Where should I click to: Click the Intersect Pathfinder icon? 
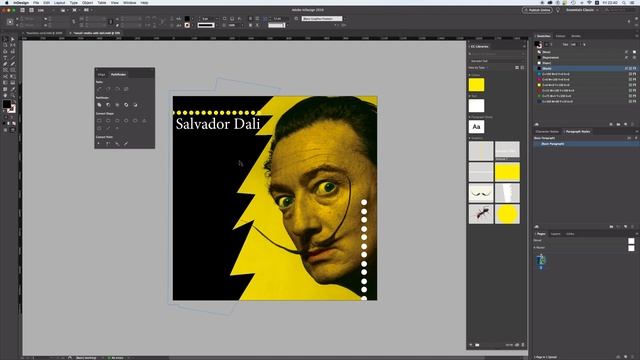[x=117, y=105]
